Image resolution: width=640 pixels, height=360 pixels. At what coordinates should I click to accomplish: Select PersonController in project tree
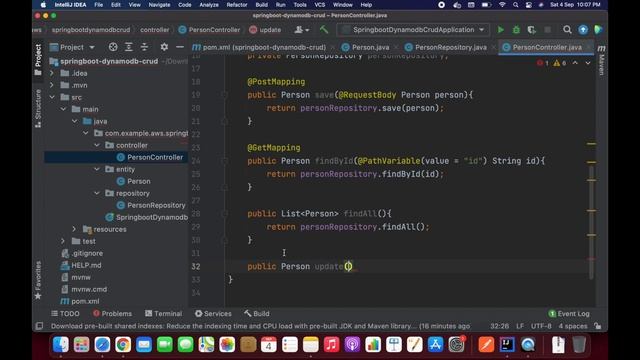[x=155, y=157]
